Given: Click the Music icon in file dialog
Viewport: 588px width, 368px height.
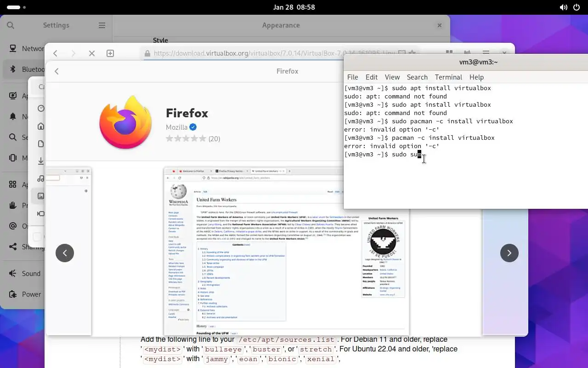Looking at the screenshot, I should 41,178.
